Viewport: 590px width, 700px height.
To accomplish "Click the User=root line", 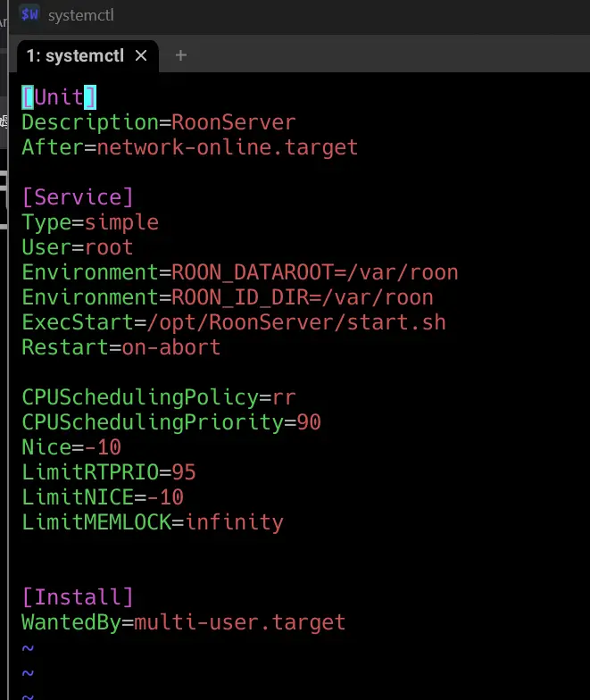I will tap(78, 247).
